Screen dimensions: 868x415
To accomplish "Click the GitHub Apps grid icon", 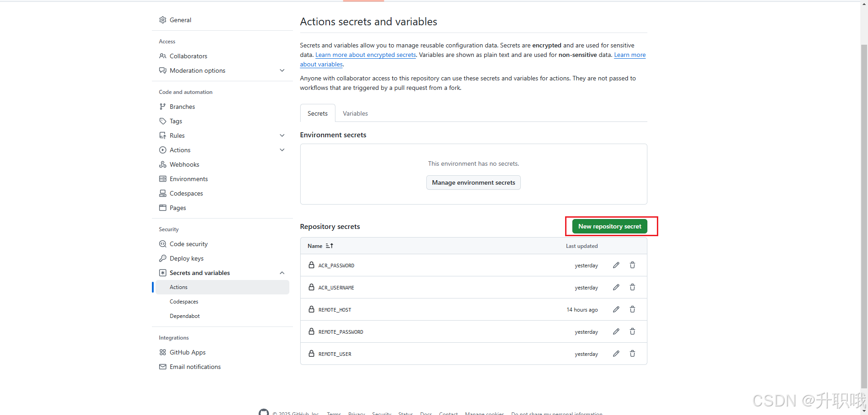I will point(163,352).
